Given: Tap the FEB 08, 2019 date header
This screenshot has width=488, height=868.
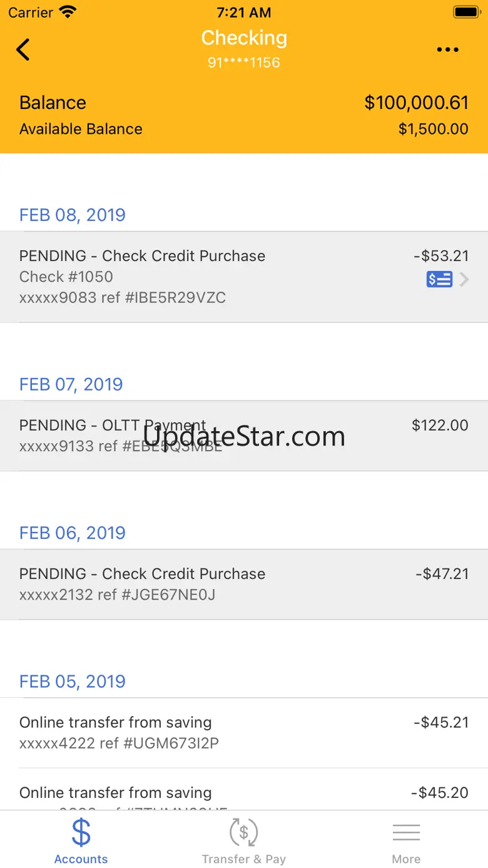Looking at the screenshot, I should click(73, 215).
